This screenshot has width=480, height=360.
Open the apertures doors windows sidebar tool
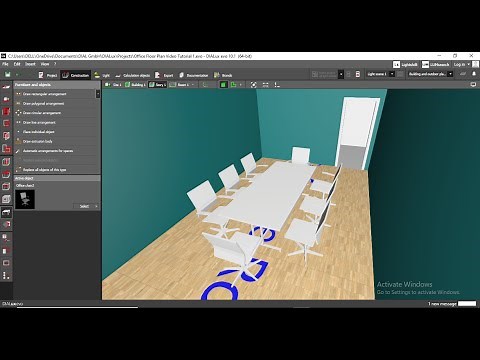click(6, 136)
